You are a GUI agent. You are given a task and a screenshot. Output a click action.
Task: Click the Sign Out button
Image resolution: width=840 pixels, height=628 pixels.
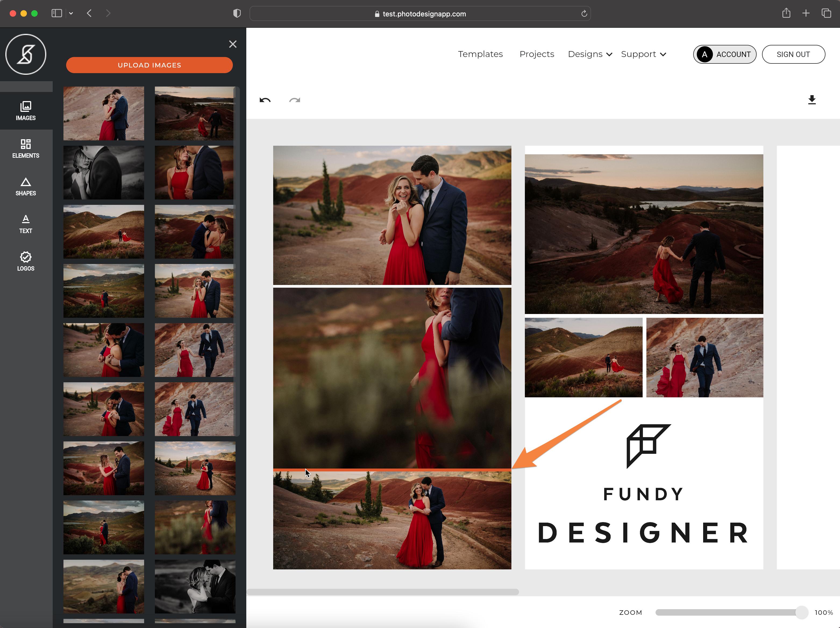pos(793,54)
